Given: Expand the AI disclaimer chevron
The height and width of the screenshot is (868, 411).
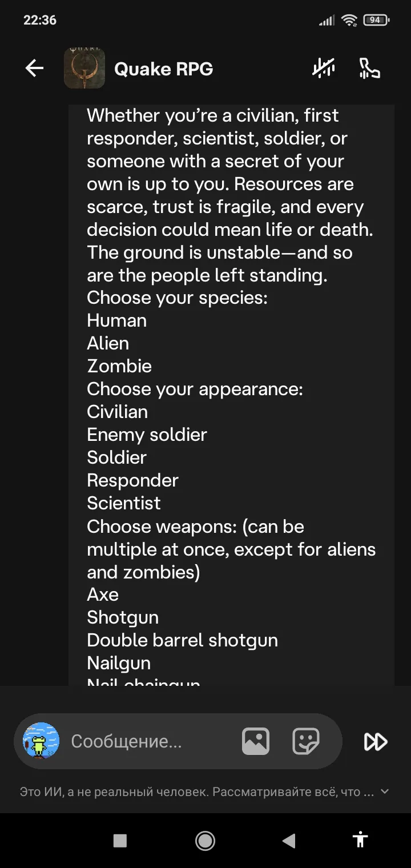Looking at the screenshot, I should [385, 791].
